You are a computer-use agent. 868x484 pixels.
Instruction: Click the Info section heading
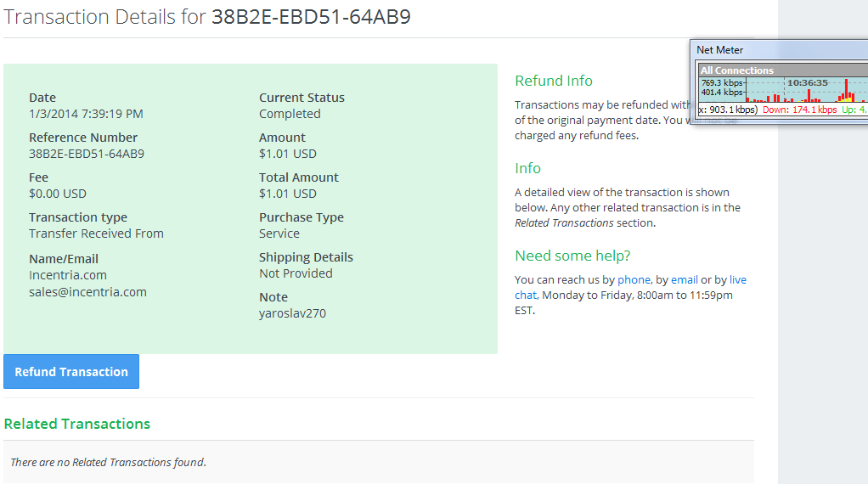click(527, 168)
